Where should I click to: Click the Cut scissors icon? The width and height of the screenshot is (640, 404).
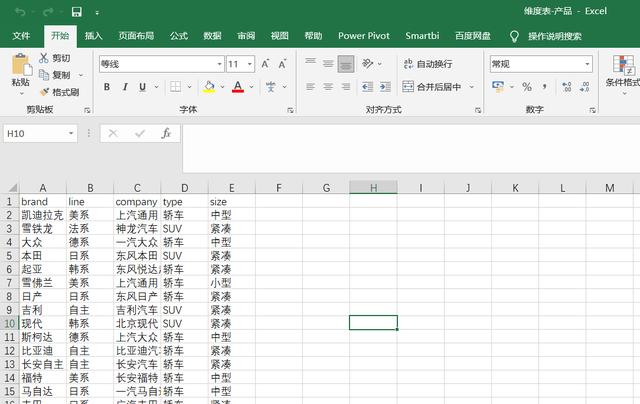point(44,58)
